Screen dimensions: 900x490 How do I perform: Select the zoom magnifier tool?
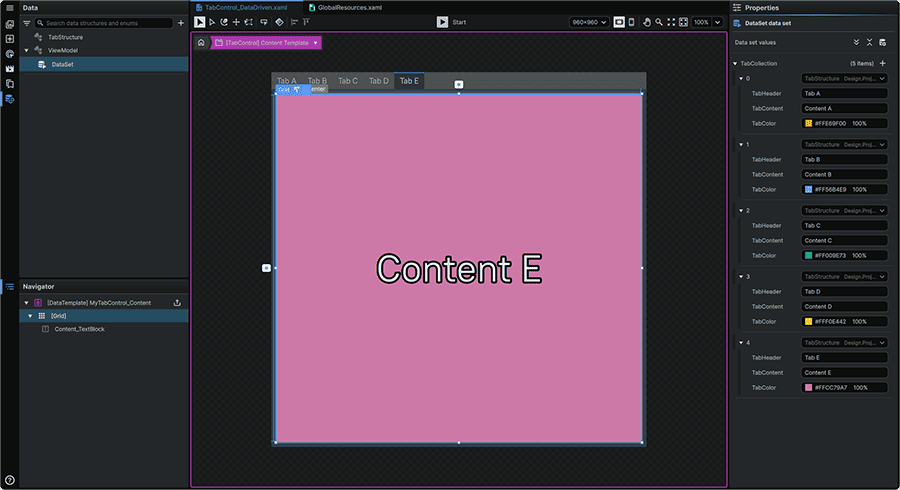click(x=659, y=22)
